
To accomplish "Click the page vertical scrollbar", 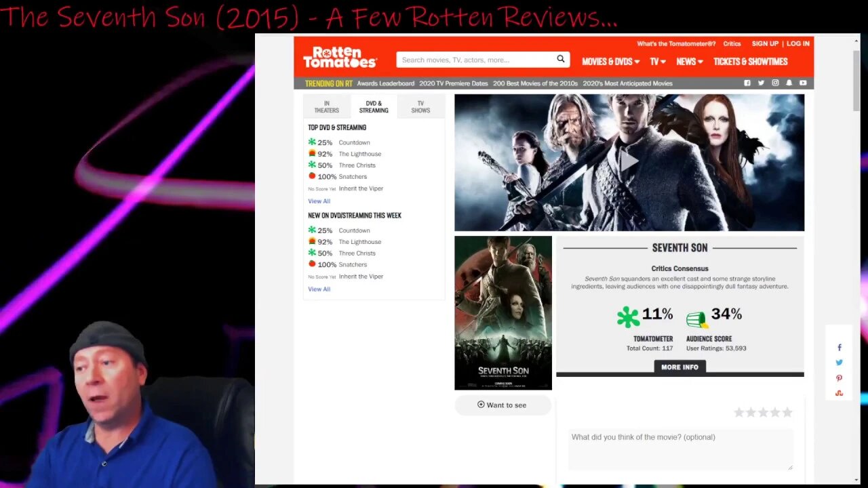I will point(856,80).
